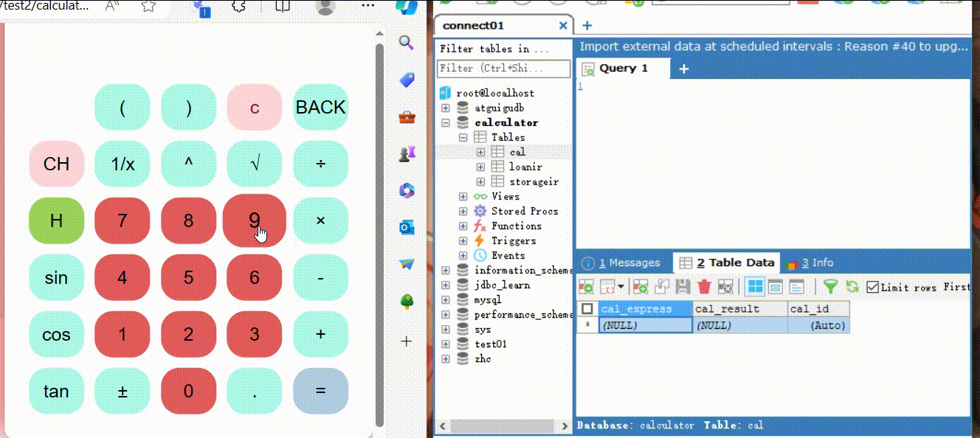Screen dimensions: 980x438
Task: Open the green funnel filter icon
Action: click(x=830, y=286)
